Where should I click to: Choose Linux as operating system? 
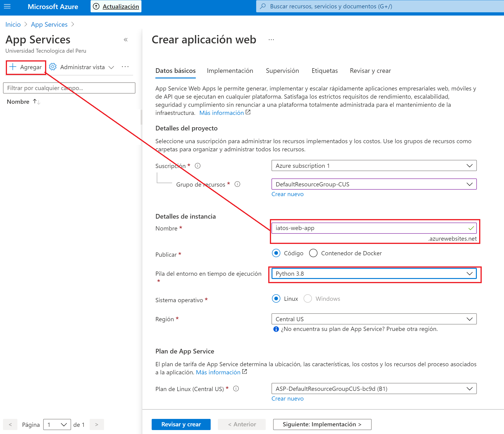(276, 298)
